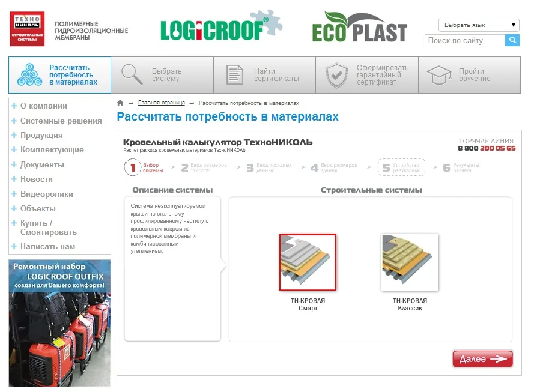The height and width of the screenshot is (392, 534).
Task: Expand the 'Продукция' plus icon
Action: [14, 135]
